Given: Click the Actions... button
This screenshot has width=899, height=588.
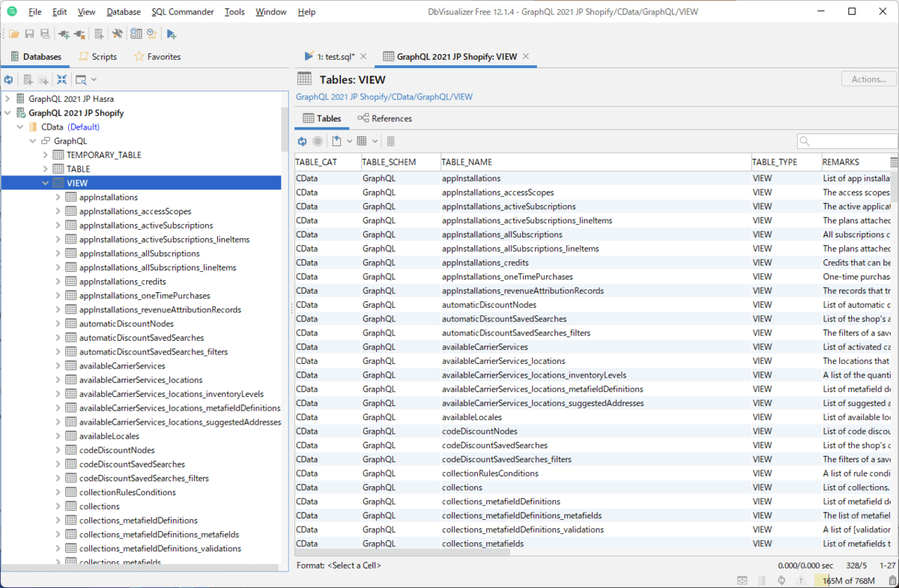Looking at the screenshot, I should pyautogui.click(x=868, y=79).
